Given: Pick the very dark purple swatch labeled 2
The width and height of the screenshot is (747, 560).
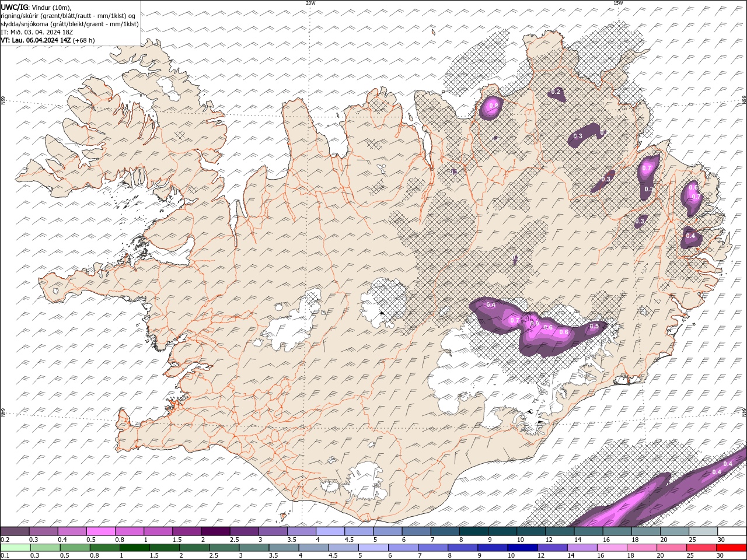Looking at the screenshot, I should tap(215, 531).
